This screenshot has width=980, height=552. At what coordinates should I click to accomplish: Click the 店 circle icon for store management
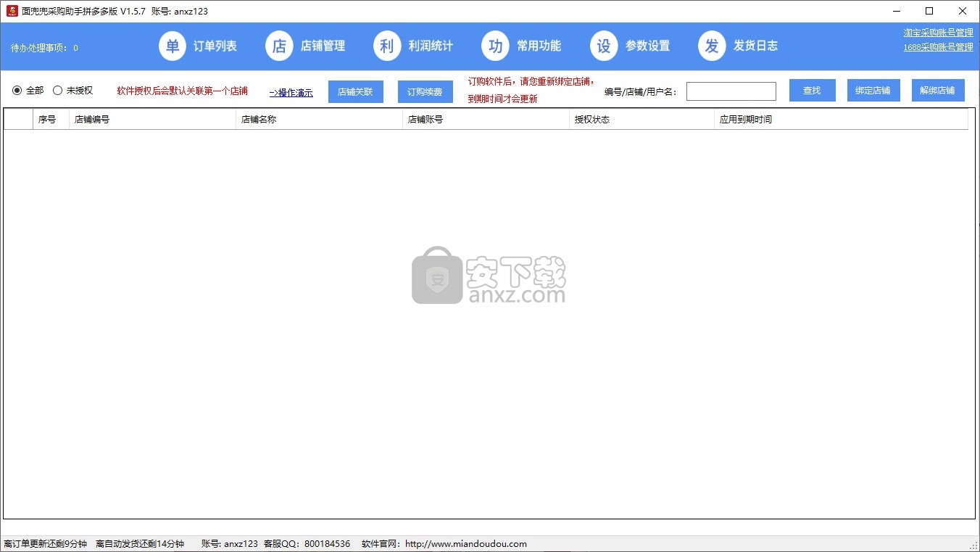(280, 46)
